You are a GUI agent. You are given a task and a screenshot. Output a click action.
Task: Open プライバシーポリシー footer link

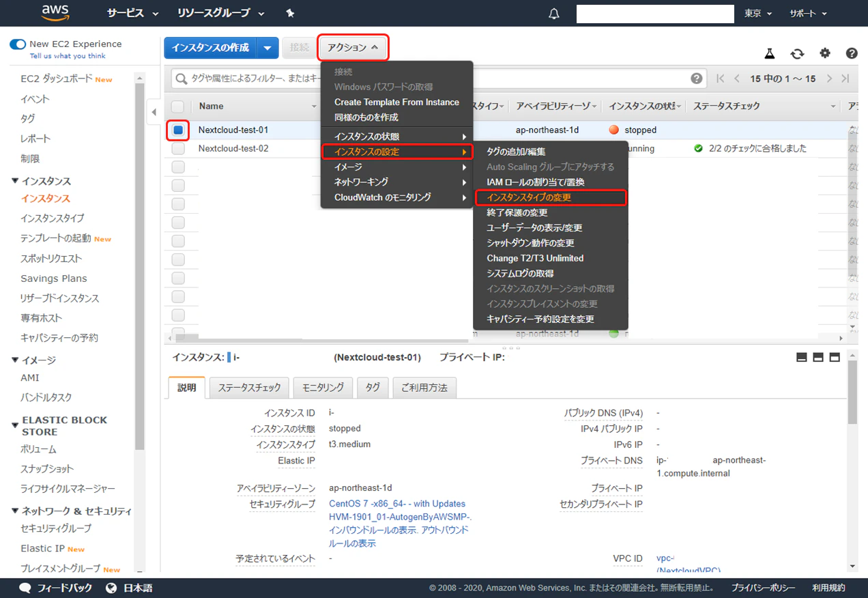[x=764, y=588]
